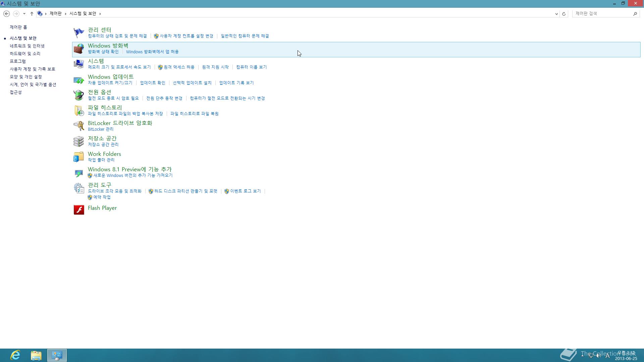Click the Windows 8.1 Preview 기능 추가 icon
The width and height of the screenshot is (644, 362).
tap(79, 173)
